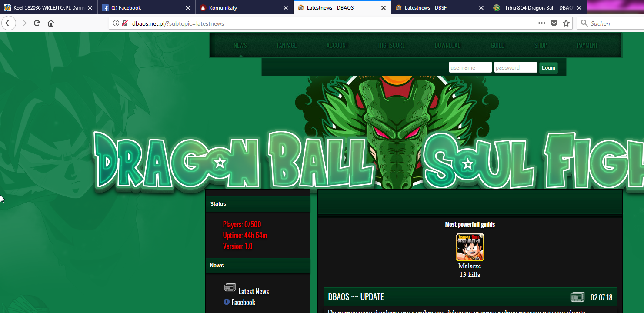Click the Facebook logo icon in the News sidebar

point(227,302)
